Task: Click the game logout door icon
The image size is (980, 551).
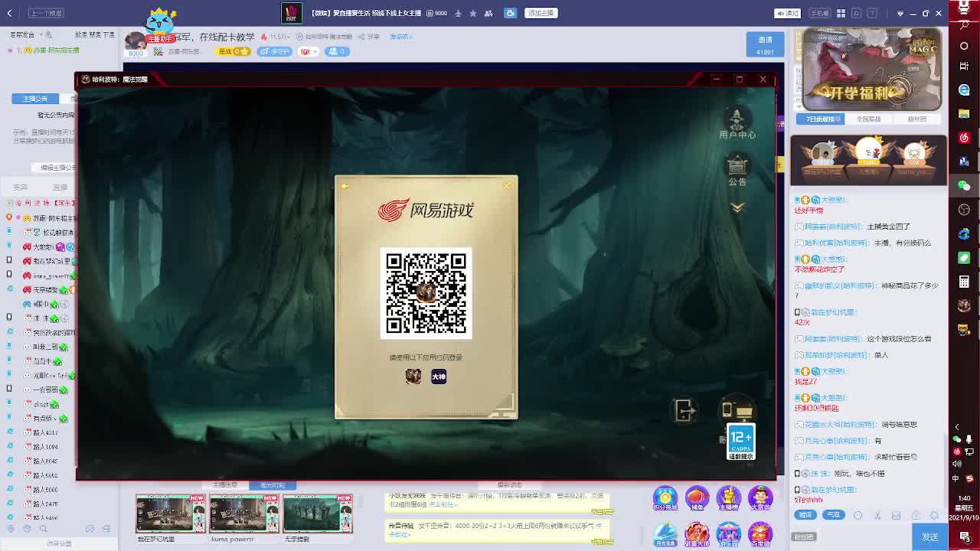Action: [684, 411]
